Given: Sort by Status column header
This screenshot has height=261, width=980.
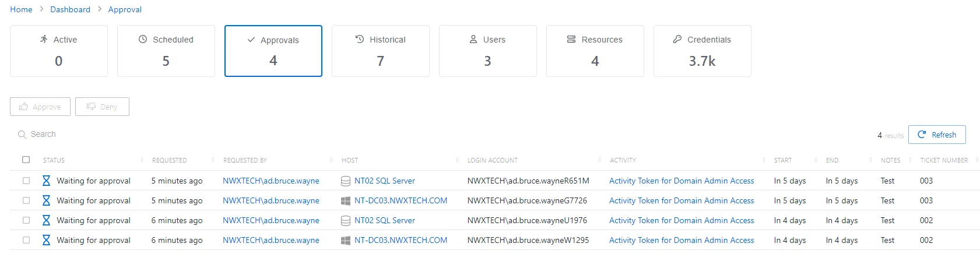Looking at the screenshot, I should pos(54,160).
